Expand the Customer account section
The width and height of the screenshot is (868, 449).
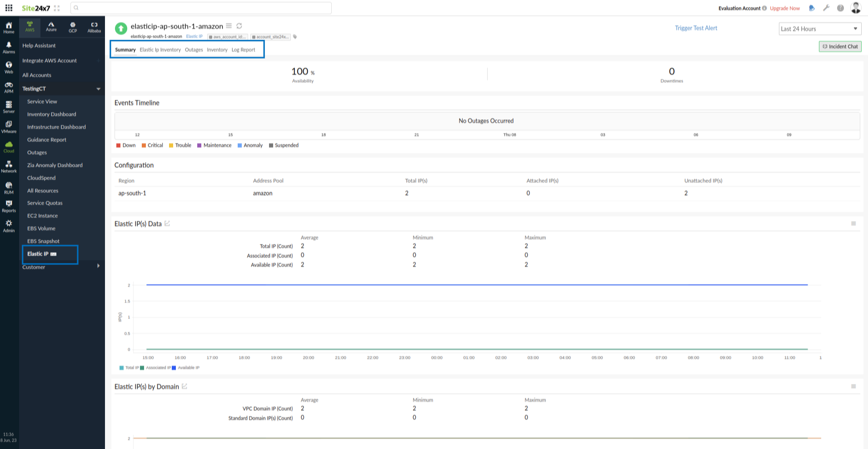tap(98, 266)
